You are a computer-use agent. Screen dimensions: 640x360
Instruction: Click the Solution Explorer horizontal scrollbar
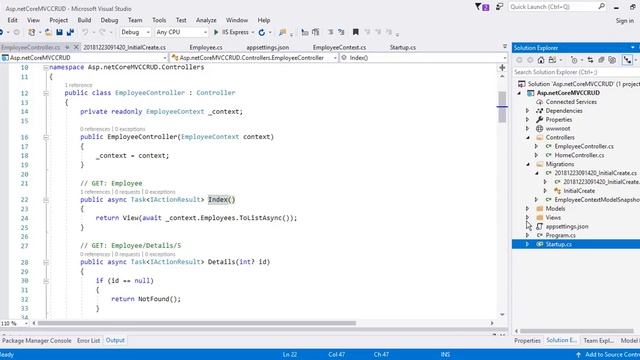pos(577,331)
